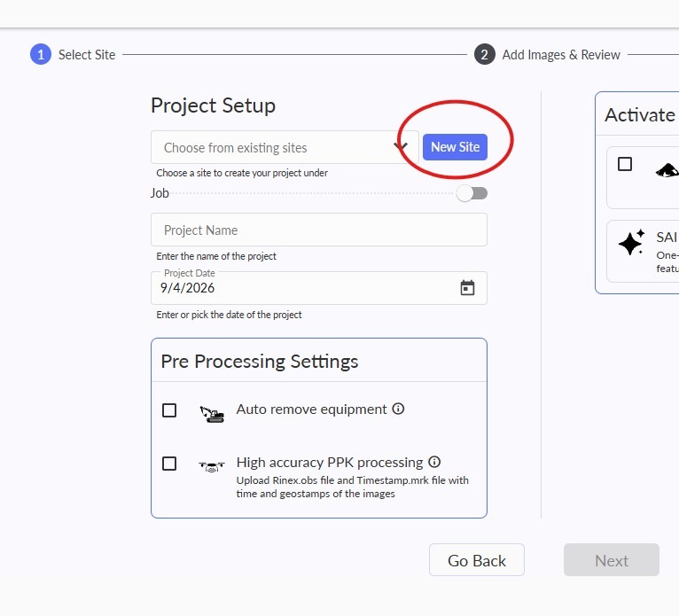This screenshot has width=679, height=616.
Task: Click the info icon beside High accuracy PPK processing
Action: (434, 462)
